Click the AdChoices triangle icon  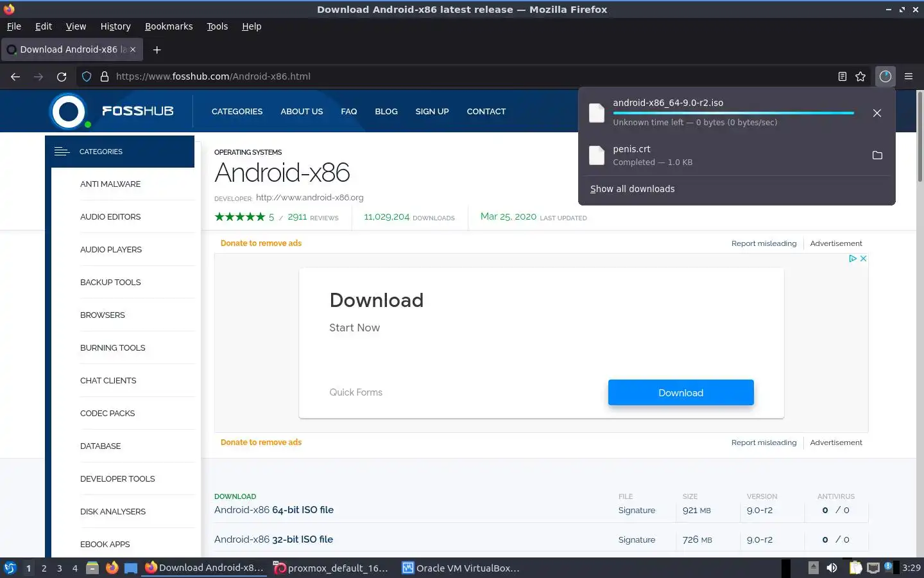pos(853,258)
